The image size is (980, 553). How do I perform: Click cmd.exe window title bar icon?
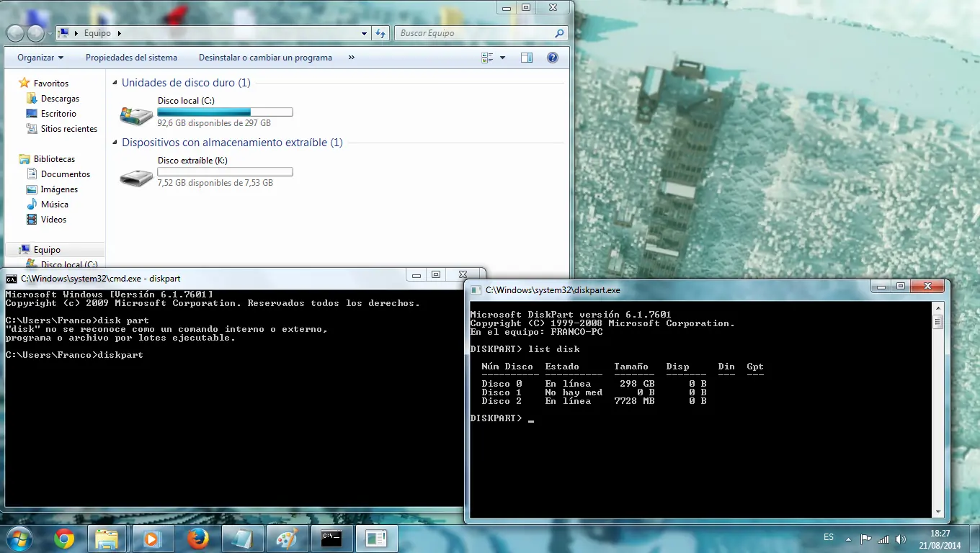coord(12,279)
